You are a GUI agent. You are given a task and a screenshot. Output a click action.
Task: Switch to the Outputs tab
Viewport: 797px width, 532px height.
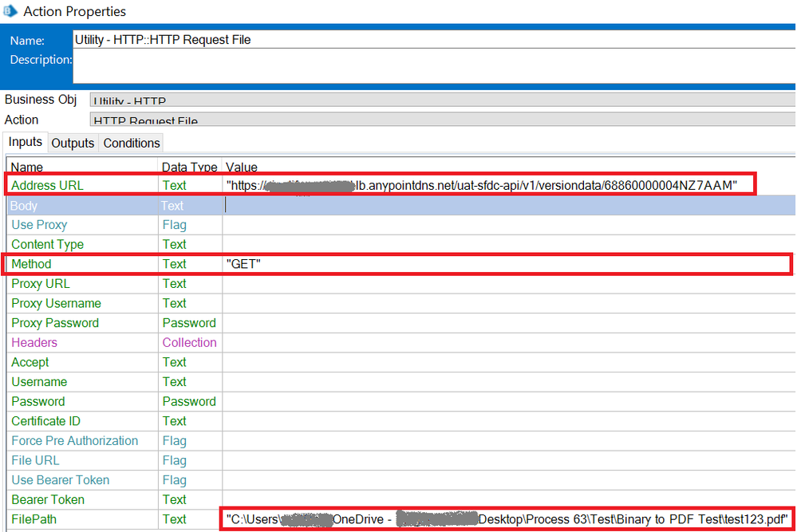(x=73, y=144)
